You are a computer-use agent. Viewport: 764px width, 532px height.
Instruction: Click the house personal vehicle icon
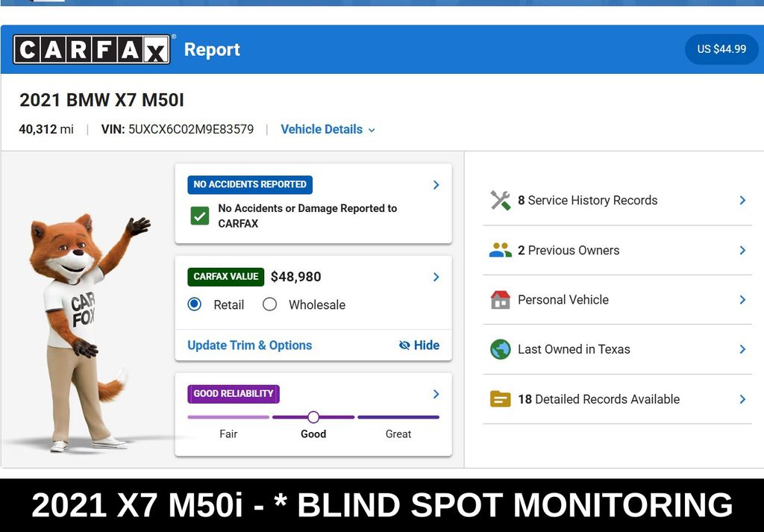[x=500, y=300]
